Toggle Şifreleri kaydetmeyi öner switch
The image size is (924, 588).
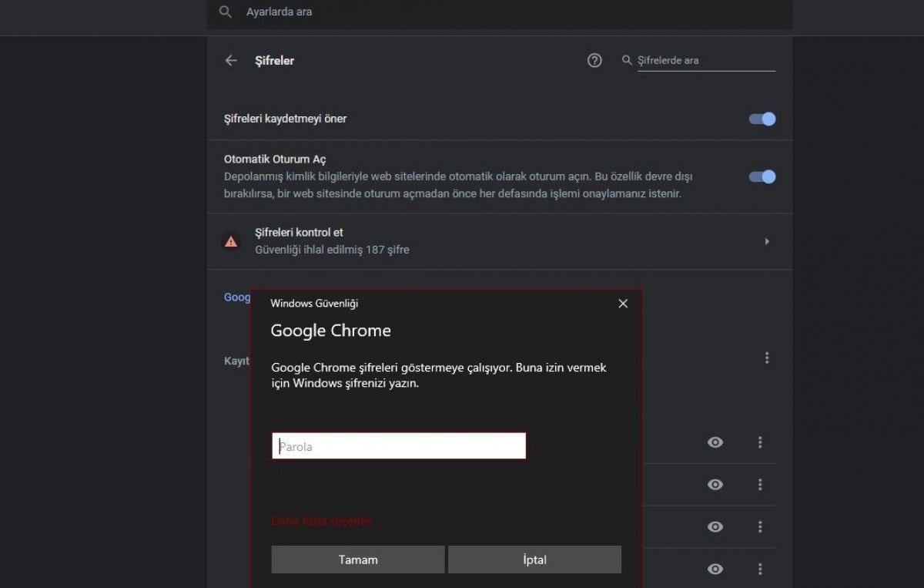(x=762, y=119)
